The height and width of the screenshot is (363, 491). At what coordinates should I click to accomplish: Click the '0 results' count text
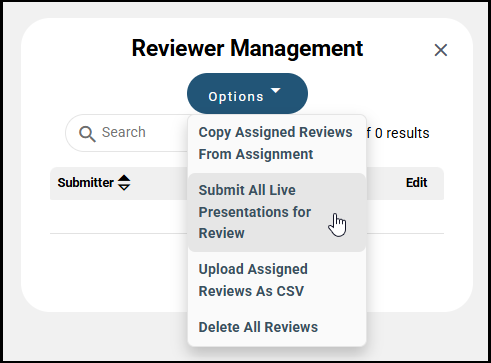(x=402, y=133)
